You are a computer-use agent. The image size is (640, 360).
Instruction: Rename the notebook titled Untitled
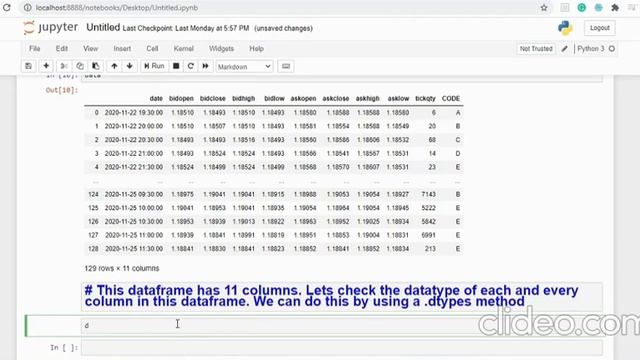click(x=103, y=28)
